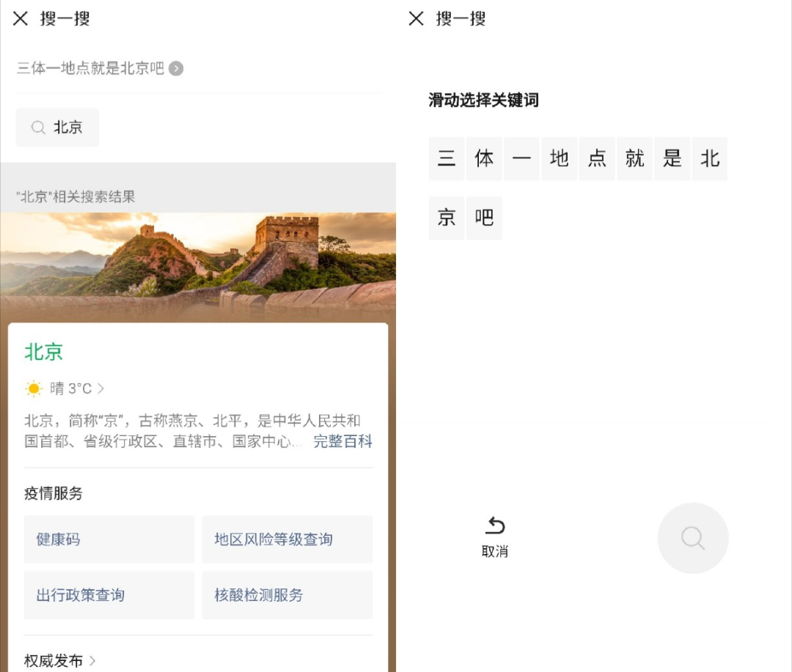Viewport: 792px width, 672px height.
Task: Open the 健康码 service
Action: pos(109,539)
